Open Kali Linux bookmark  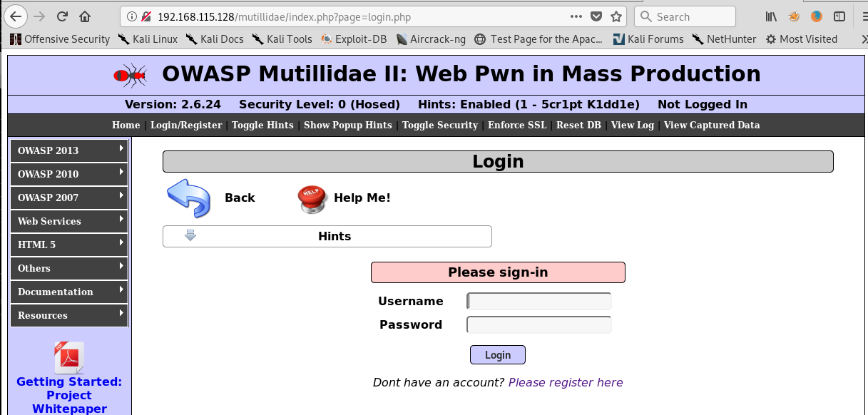tap(148, 39)
